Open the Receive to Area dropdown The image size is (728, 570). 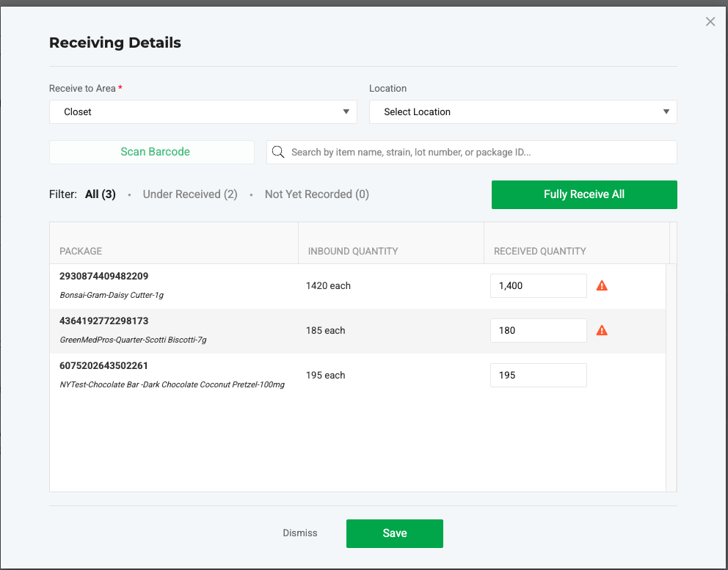pyautogui.click(x=203, y=112)
